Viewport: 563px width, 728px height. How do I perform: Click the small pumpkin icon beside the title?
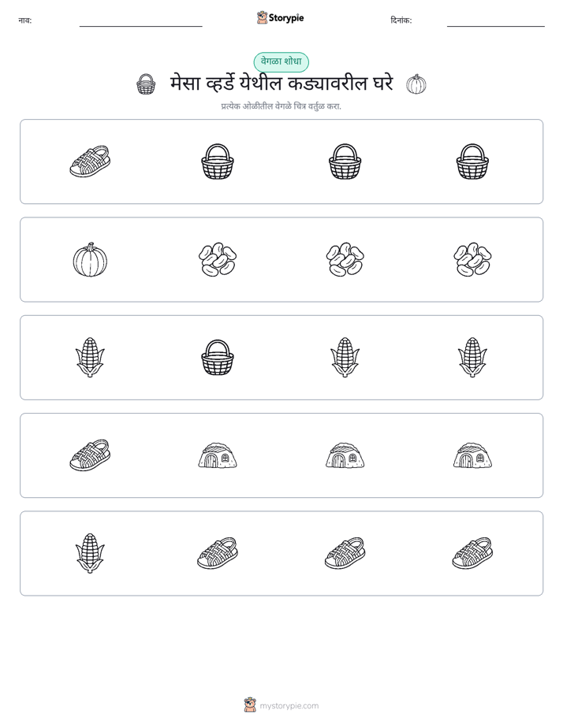tap(416, 84)
